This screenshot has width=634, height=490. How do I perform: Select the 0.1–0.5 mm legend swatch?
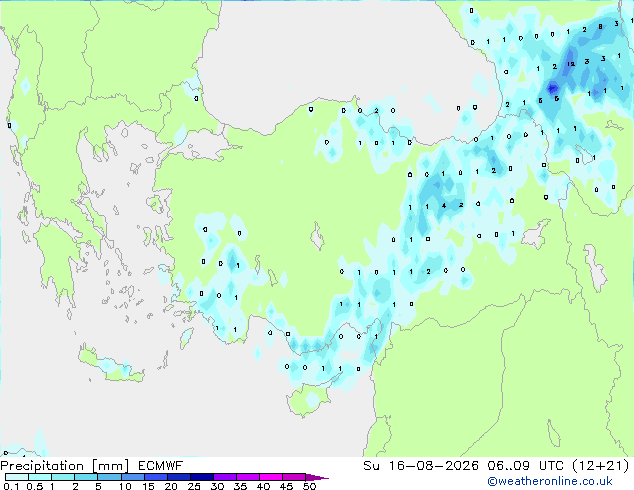pyautogui.click(x=17, y=477)
